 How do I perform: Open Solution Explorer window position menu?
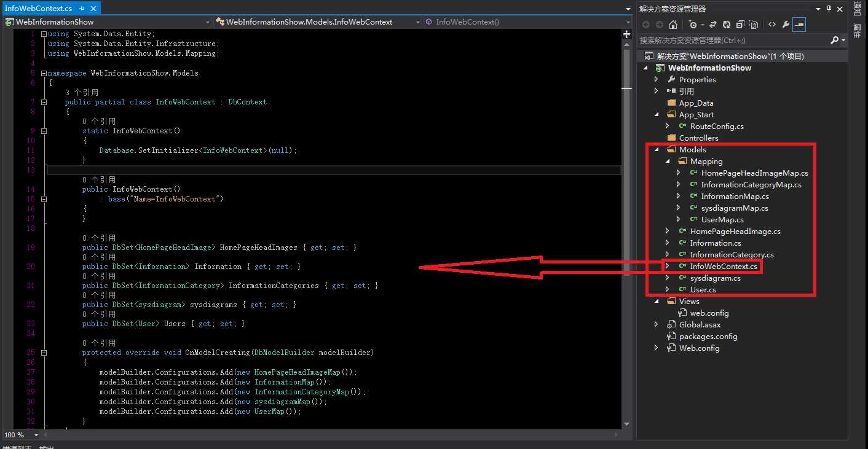point(818,9)
